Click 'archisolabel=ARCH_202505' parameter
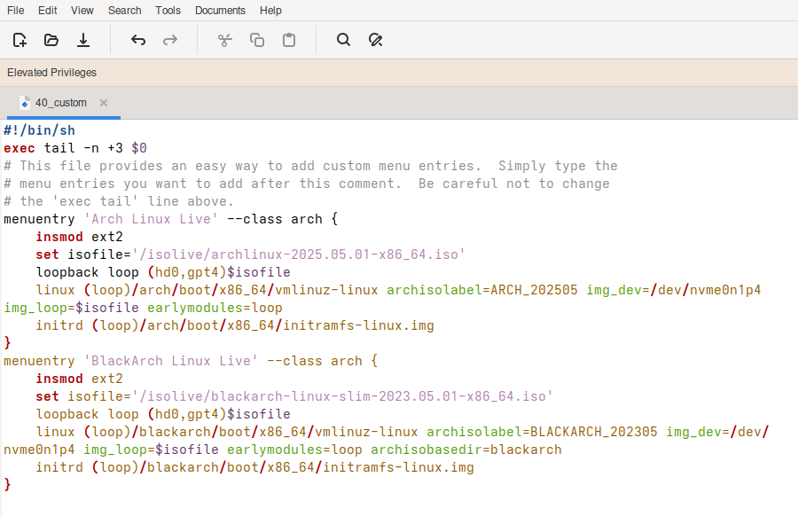The image size is (798, 532). pos(482,290)
